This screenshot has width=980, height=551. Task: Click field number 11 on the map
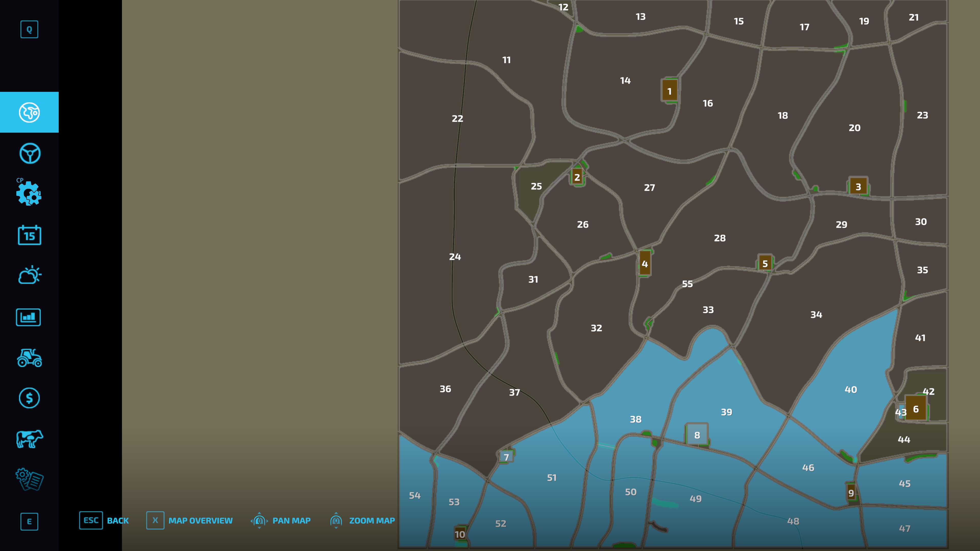[x=506, y=60]
